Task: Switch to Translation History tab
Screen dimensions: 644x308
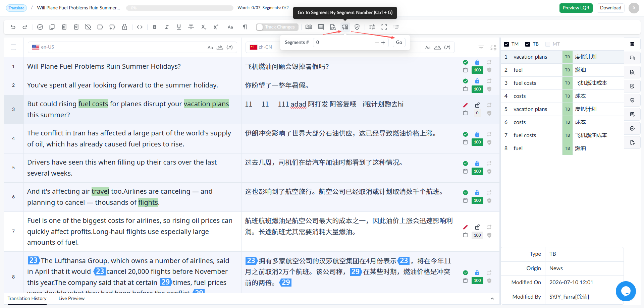Action: tap(27, 299)
